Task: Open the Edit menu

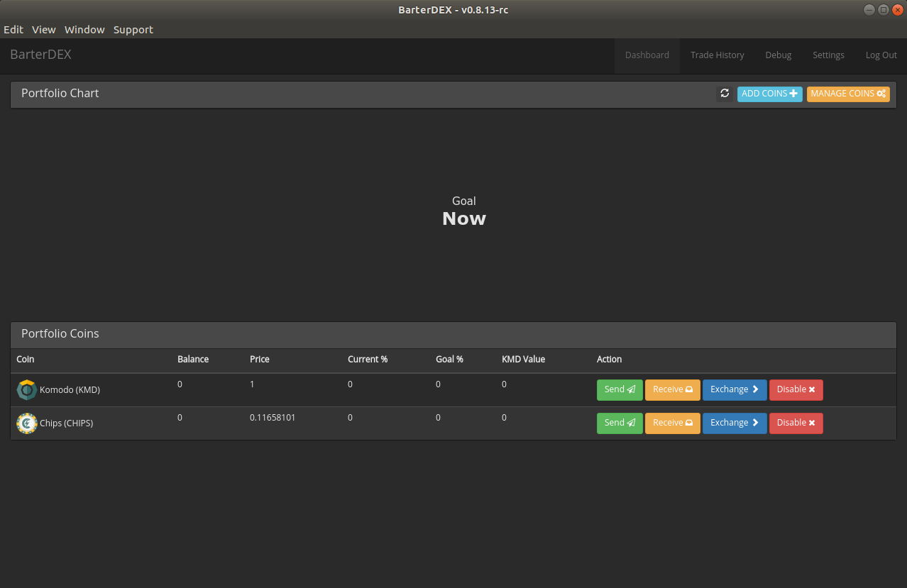Action: [13, 30]
